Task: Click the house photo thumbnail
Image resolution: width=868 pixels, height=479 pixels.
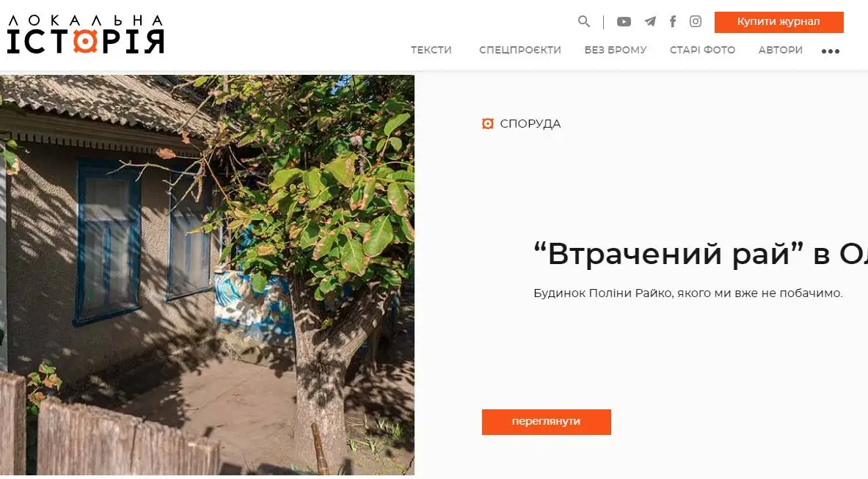Action: (x=207, y=275)
